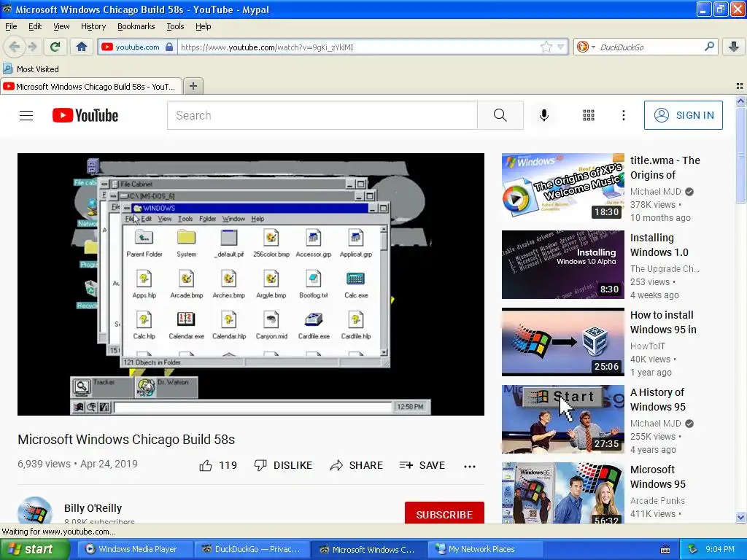
Task: Click the 9:04 PM system clock
Action: click(719, 549)
